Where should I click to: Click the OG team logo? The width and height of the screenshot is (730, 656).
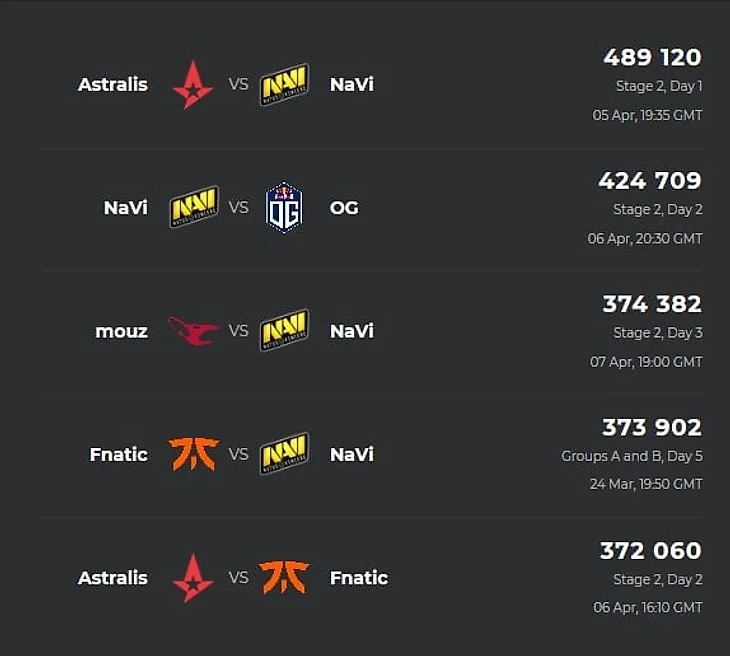click(x=284, y=208)
